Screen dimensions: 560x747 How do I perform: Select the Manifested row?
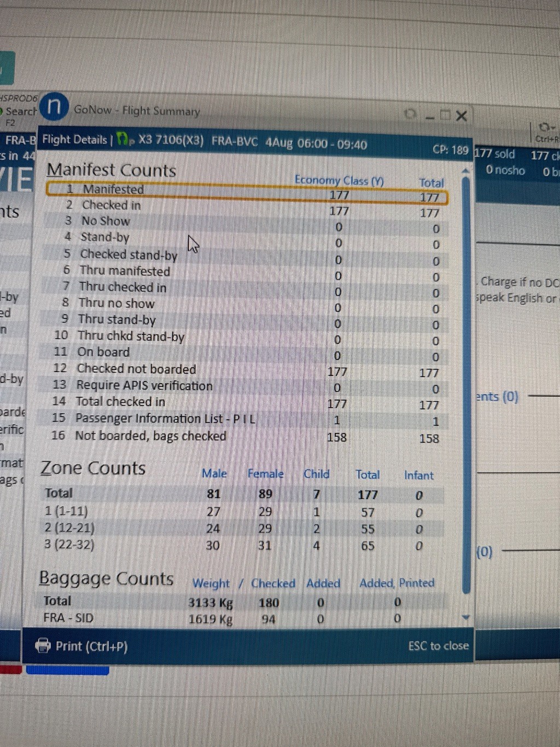246,192
